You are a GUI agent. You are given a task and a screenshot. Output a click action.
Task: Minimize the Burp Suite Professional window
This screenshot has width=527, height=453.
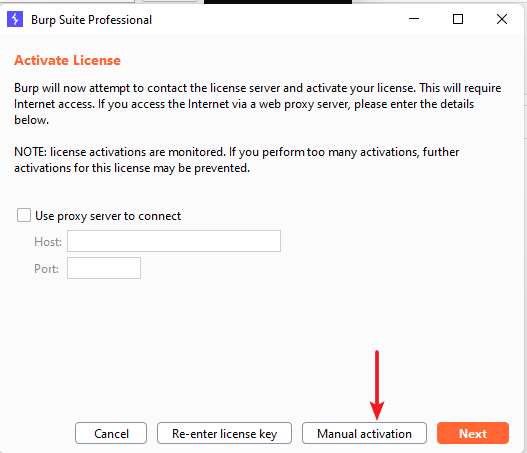pos(414,19)
